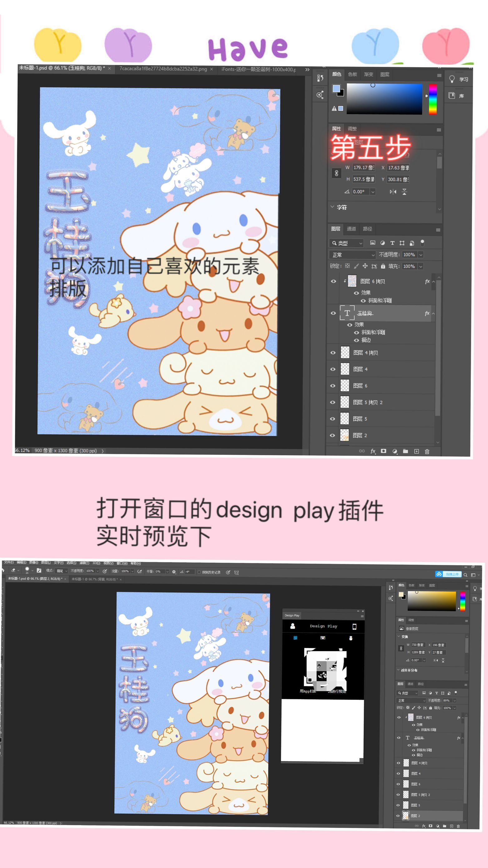Check 抹到历史记录 checkbox in lower options bar
The height and width of the screenshot is (868, 488).
point(199,572)
